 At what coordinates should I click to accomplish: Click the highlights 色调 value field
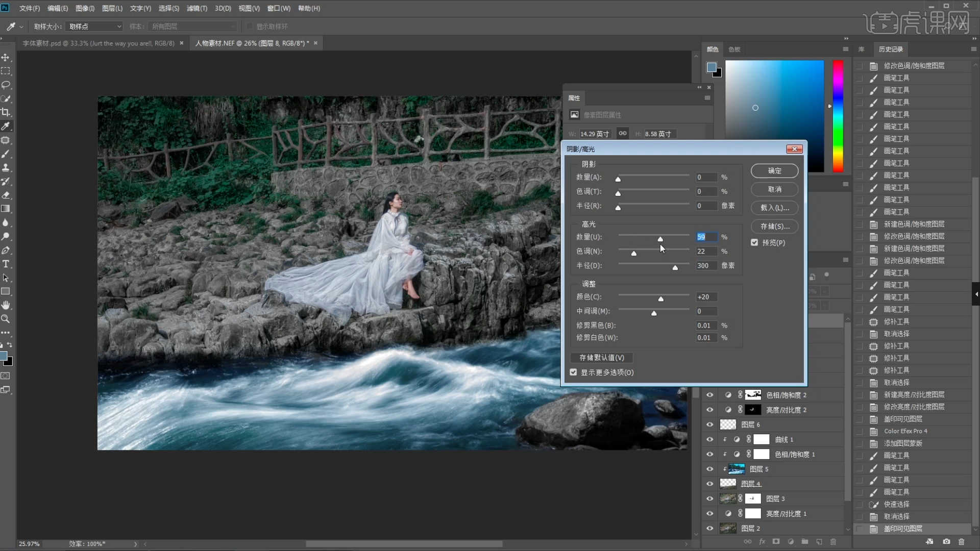[706, 252]
